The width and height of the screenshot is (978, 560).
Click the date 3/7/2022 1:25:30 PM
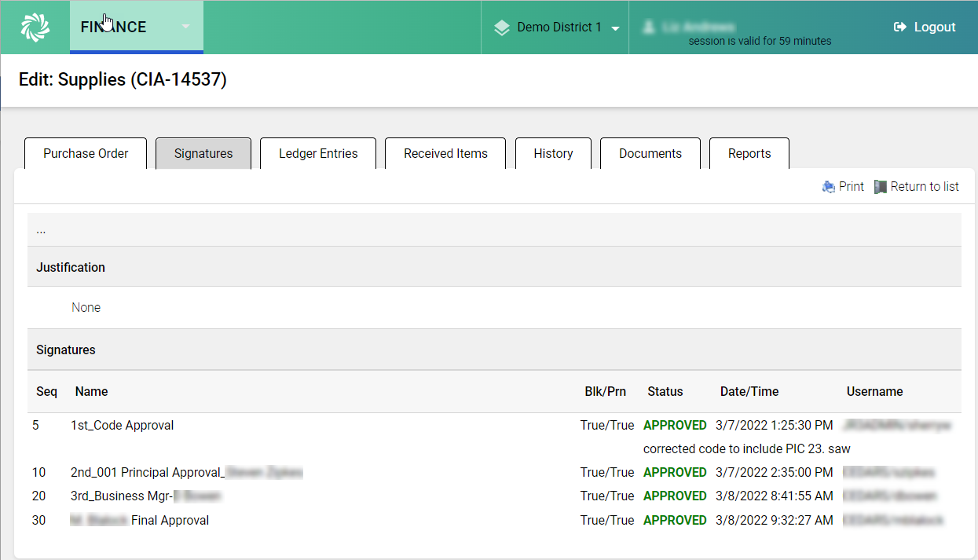click(x=775, y=425)
